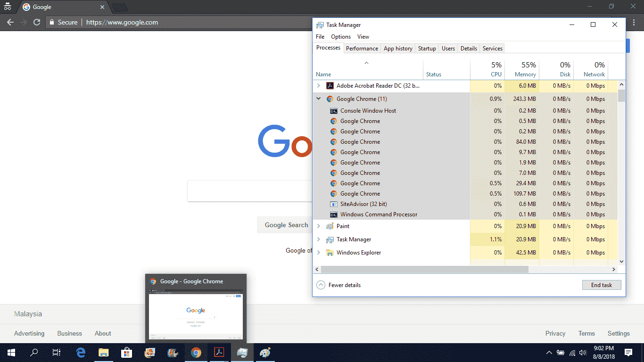Click the Windows Command Processor icon

tap(333, 214)
